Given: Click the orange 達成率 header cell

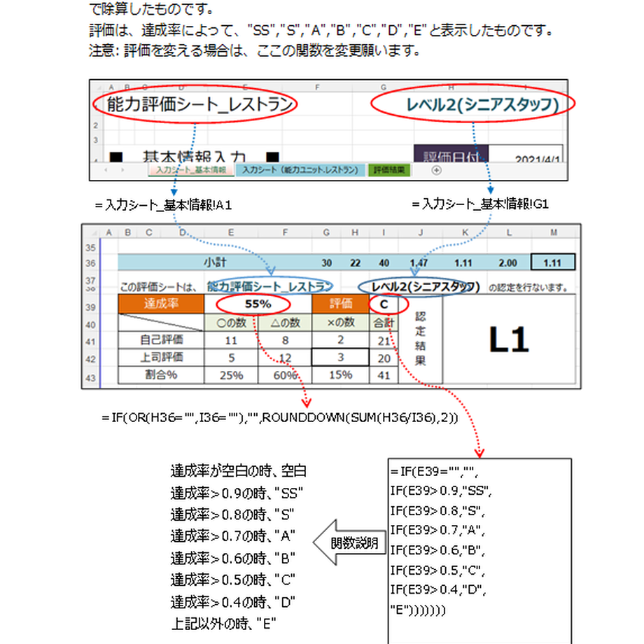Looking at the screenshot, I should pyautogui.click(x=161, y=304).
